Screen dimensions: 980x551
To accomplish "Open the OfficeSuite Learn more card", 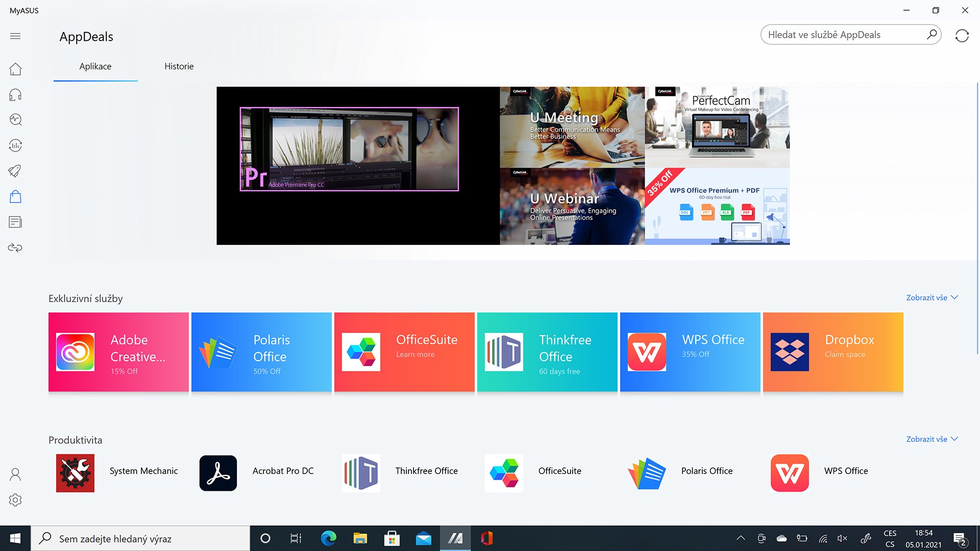I will pos(404,352).
